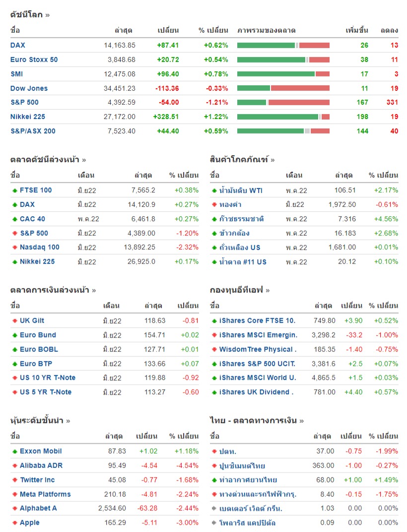The width and height of the screenshot is (407, 532).
Task: Open the Dow Jones index link
Action: click(x=29, y=88)
